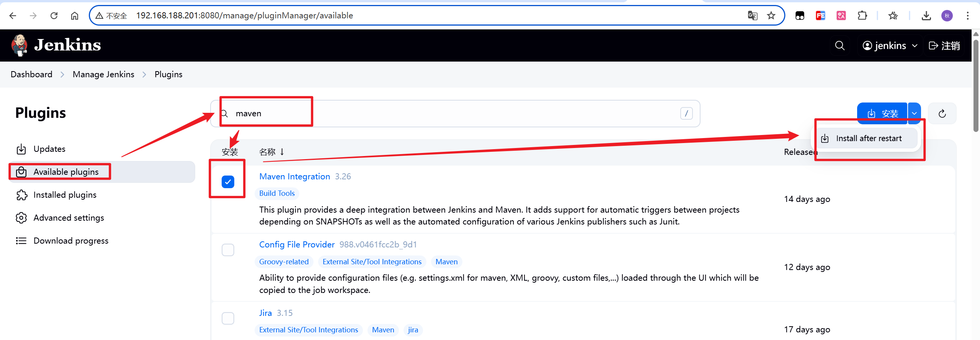This screenshot has width=980, height=340.
Task: Click the browser forward arrow
Action: click(33, 16)
